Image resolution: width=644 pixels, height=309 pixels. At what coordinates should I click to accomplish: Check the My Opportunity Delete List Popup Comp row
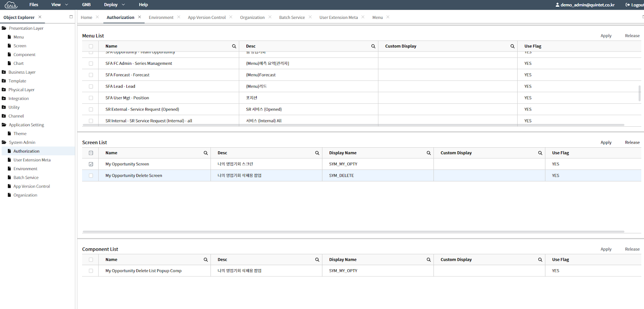tap(91, 271)
